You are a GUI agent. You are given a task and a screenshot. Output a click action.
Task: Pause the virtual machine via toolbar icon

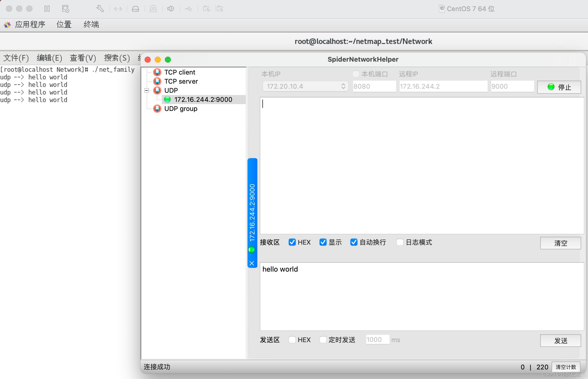(47, 8)
